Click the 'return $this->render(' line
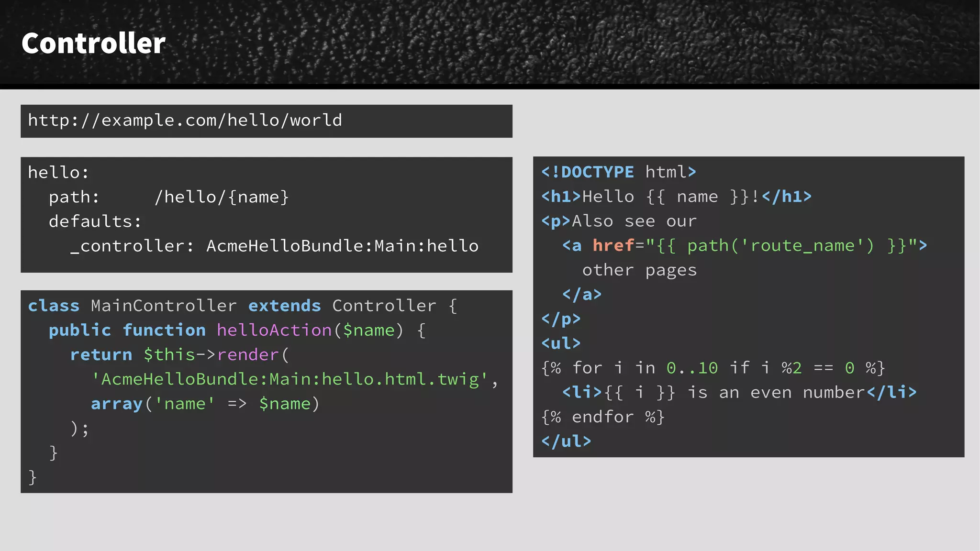980x551 pixels. coord(180,355)
